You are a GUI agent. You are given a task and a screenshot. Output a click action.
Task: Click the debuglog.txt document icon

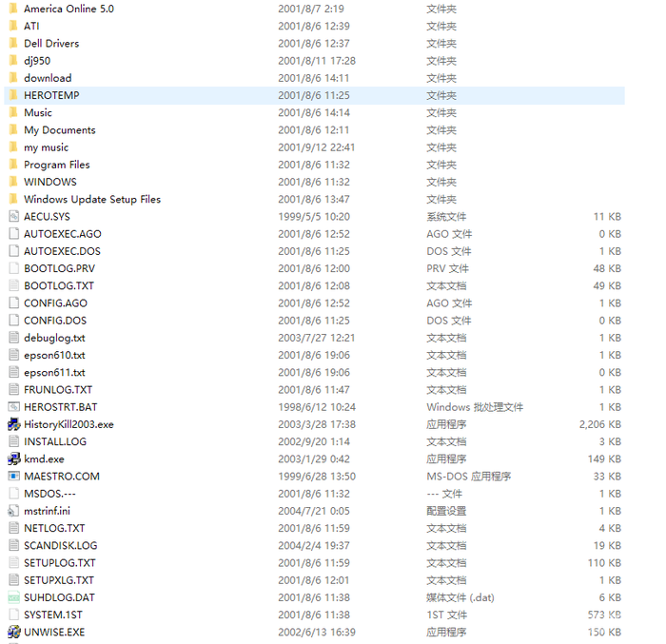tap(13, 338)
